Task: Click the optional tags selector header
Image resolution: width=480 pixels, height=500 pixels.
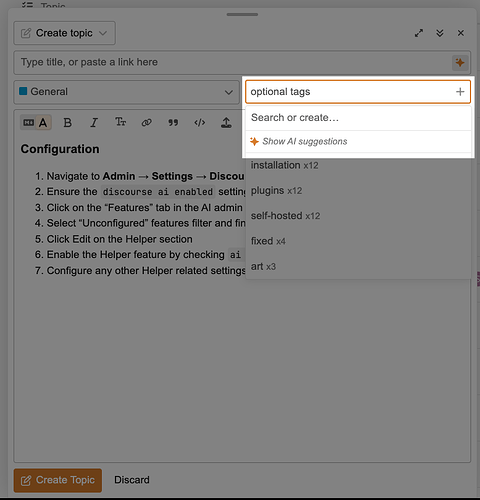Action: click(358, 92)
